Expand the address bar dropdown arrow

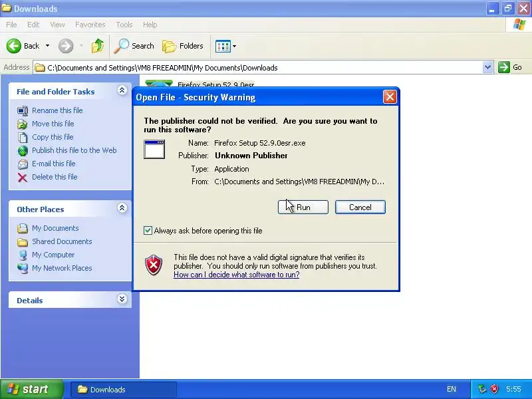click(x=487, y=67)
